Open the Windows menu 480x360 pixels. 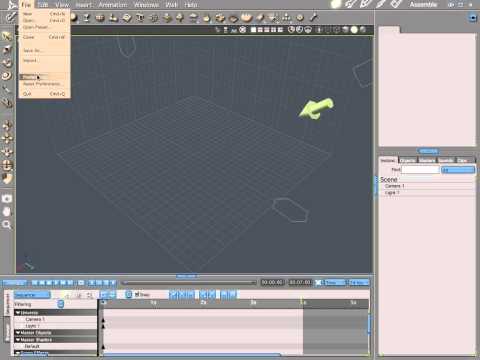pos(146,5)
